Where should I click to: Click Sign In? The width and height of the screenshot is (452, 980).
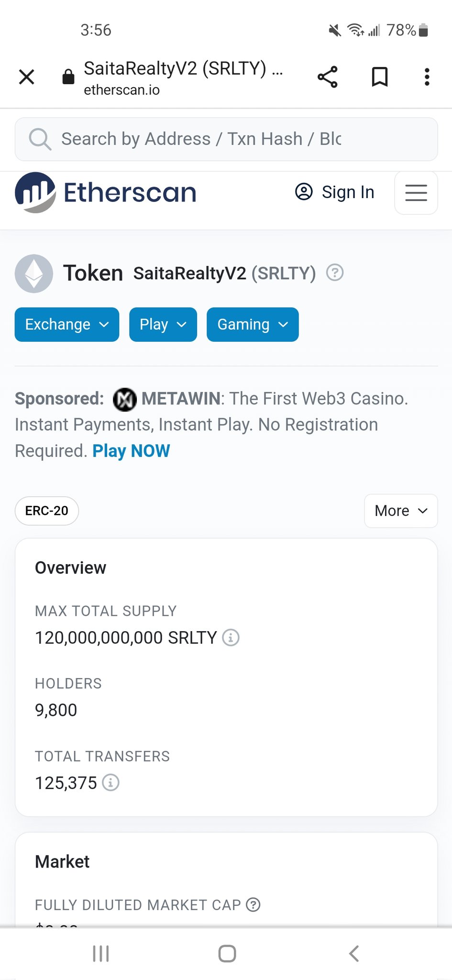tap(334, 192)
